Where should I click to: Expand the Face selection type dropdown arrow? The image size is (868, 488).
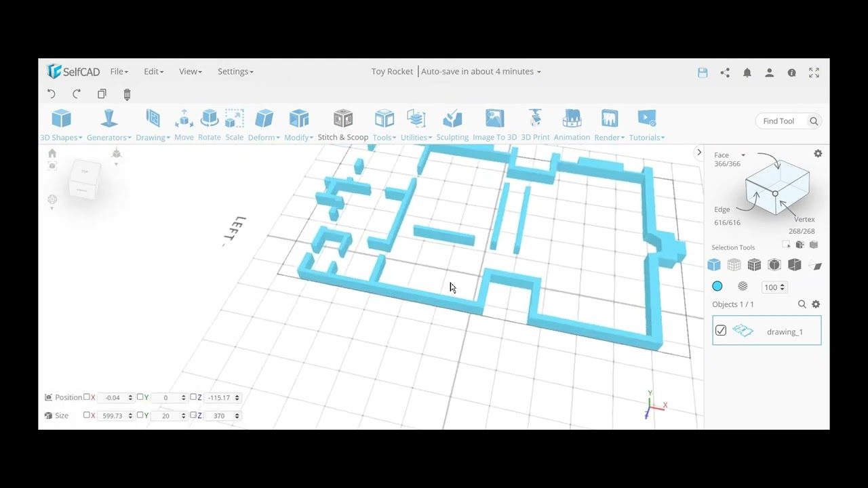[x=743, y=155]
